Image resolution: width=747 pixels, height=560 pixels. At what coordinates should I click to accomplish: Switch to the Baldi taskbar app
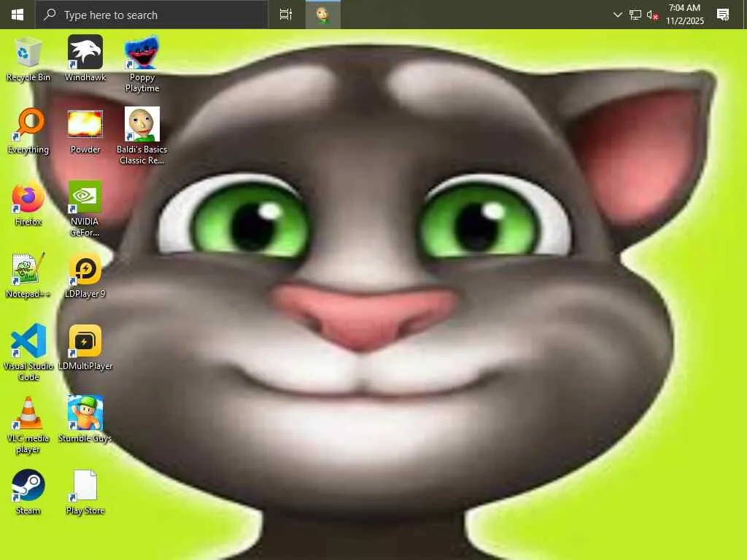[x=323, y=15]
